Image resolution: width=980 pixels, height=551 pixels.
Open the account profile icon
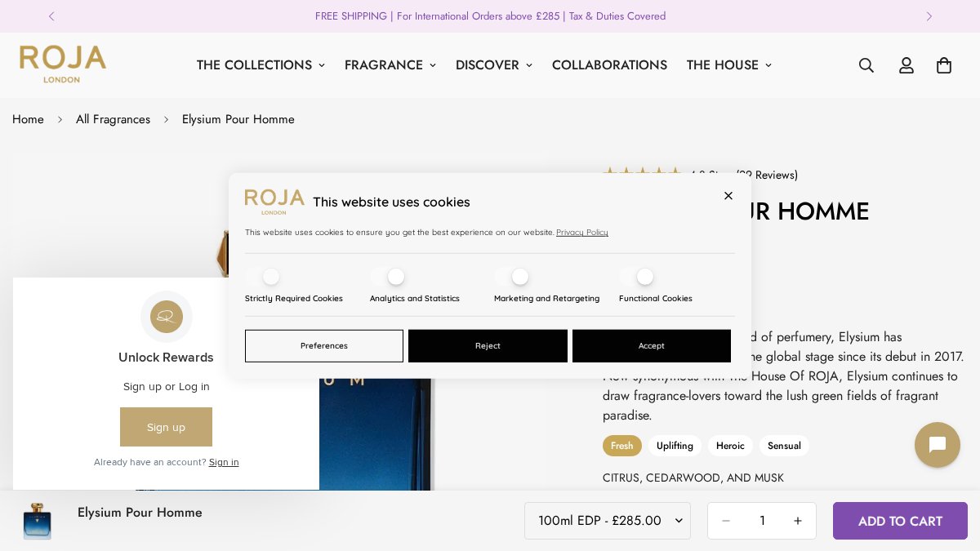[906, 65]
